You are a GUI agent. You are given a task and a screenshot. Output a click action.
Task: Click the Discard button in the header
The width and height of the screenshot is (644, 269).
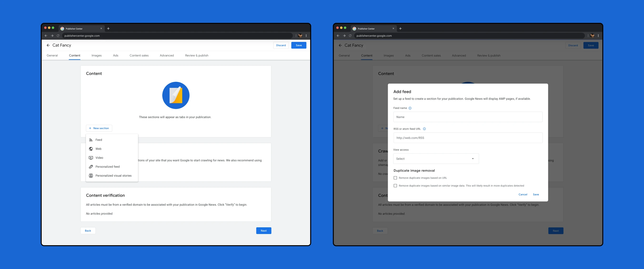[x=281, y=45]
